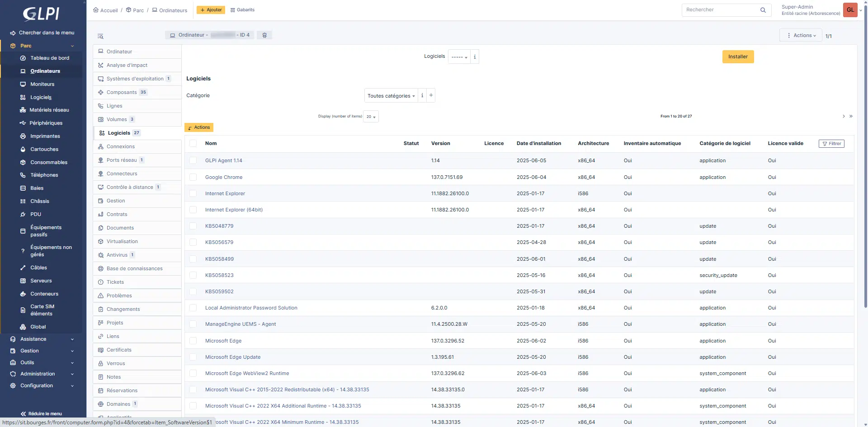The height and width of the screenshot is (427, 868).
Task: Click the Câbles icon in sidebar
Action: point(23,267)
